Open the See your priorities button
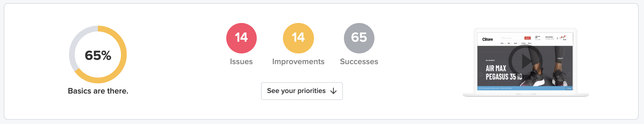This screenshot has width=644, height=124. tap(302, 91)
